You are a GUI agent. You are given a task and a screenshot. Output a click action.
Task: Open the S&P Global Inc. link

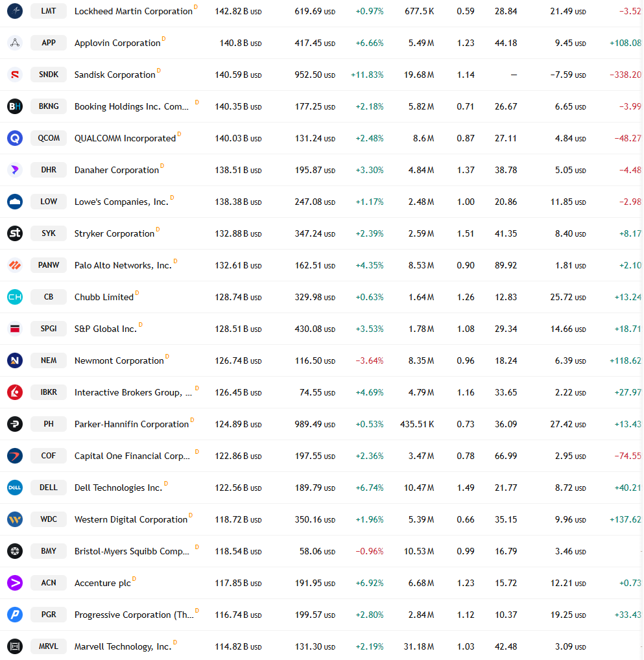[106, 329]
